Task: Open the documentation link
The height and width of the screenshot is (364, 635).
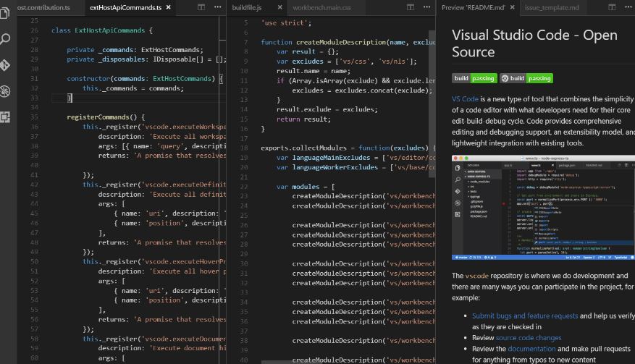Action: [531, 349]
